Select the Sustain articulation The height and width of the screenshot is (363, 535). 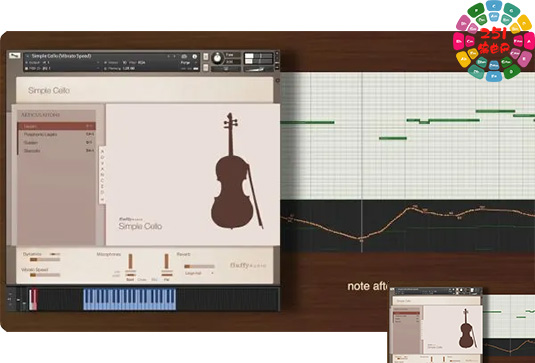57,142
